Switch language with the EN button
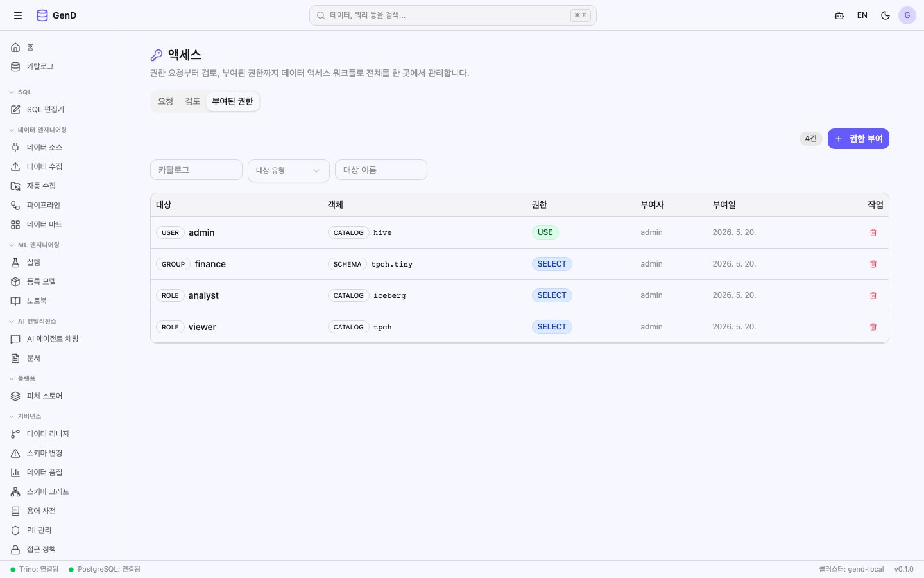Viewport: 924px width, 578px height. point(862,15)
